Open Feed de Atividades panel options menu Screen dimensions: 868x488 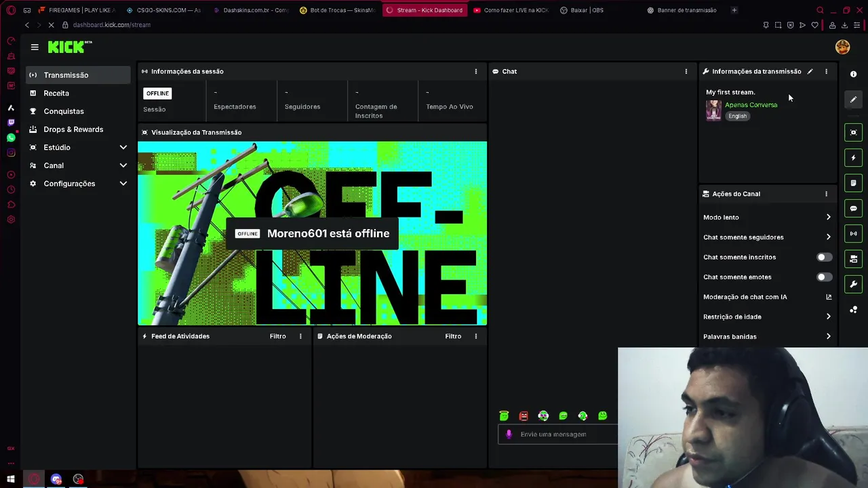(300, 336)
